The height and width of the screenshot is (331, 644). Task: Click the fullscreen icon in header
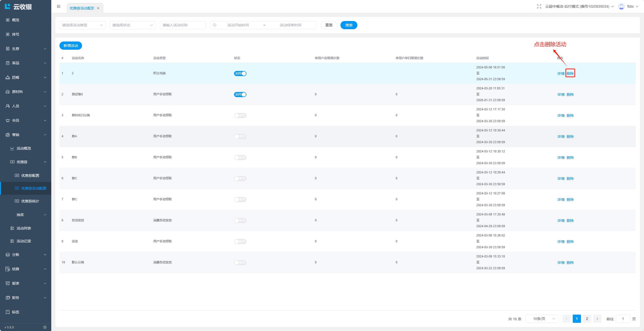[x=539, y=6]
